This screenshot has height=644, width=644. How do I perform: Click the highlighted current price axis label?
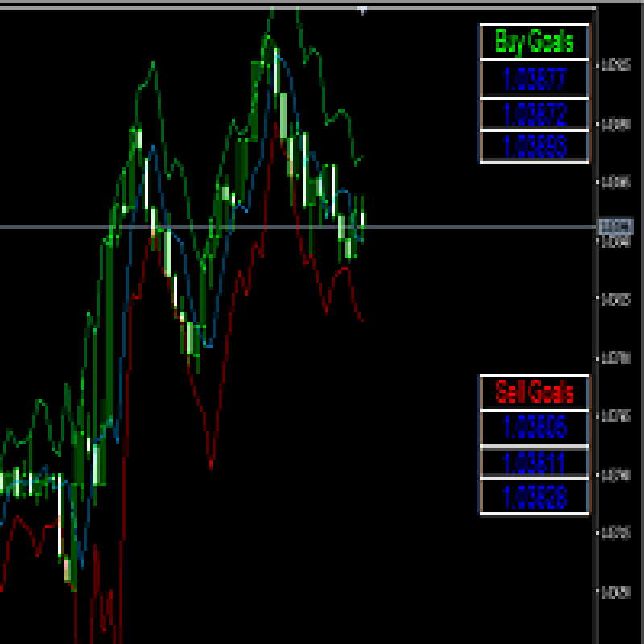coord(613,227)
